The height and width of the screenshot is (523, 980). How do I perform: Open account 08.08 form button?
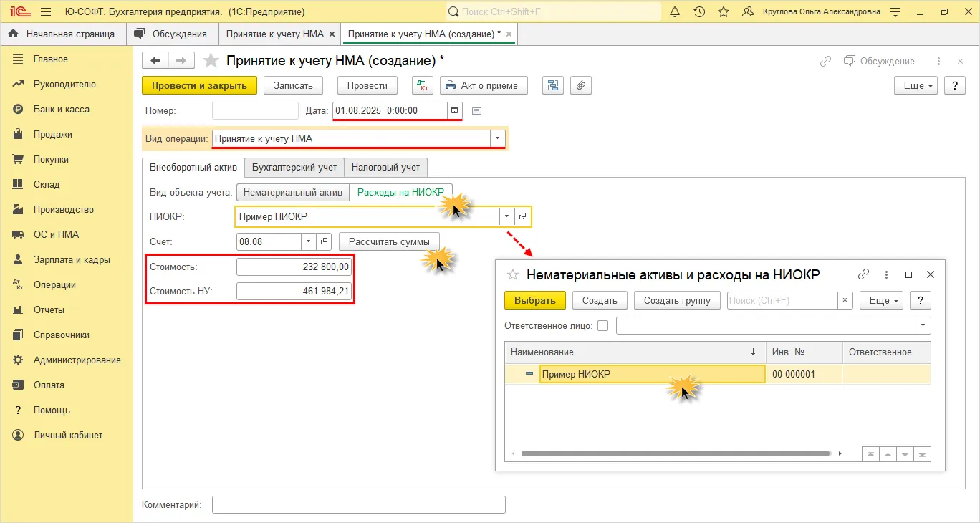324,241
